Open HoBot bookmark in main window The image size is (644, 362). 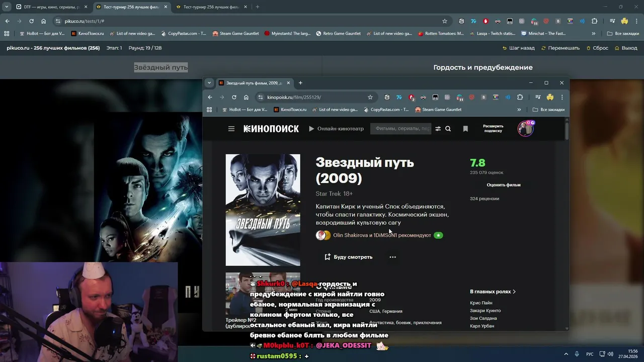point(42,34)
